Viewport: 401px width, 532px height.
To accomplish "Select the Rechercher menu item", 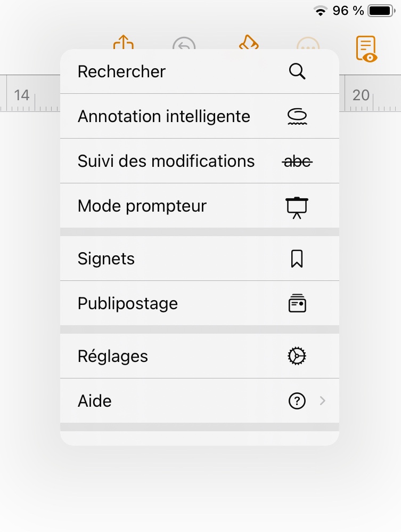I will pos(122,71).
